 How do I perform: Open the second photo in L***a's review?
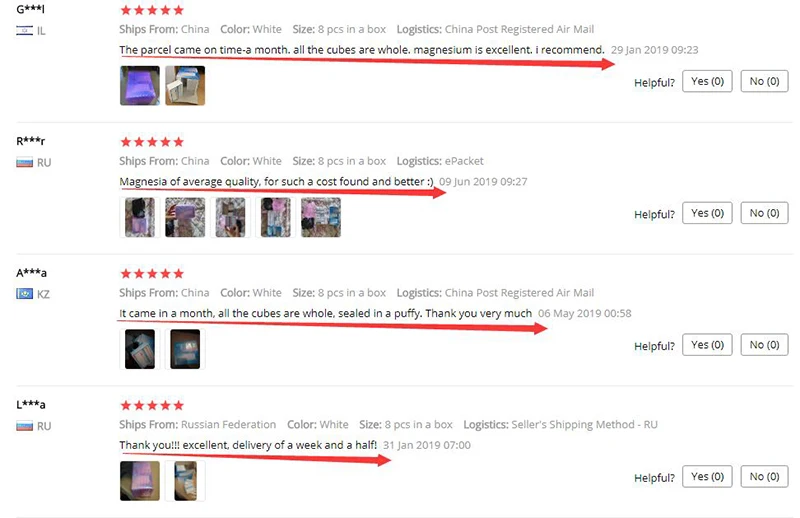coord(185,481)
